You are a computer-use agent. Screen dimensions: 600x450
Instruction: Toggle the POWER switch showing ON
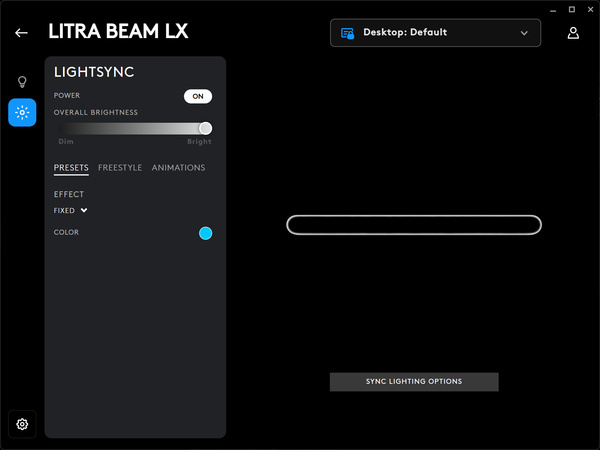[x=198, y=96]
